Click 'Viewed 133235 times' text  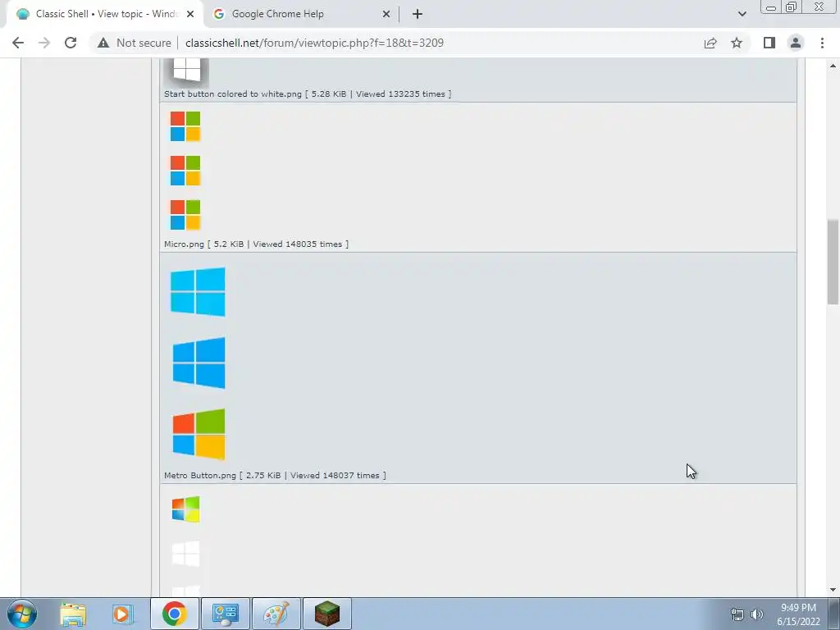[x=400, y=94]
